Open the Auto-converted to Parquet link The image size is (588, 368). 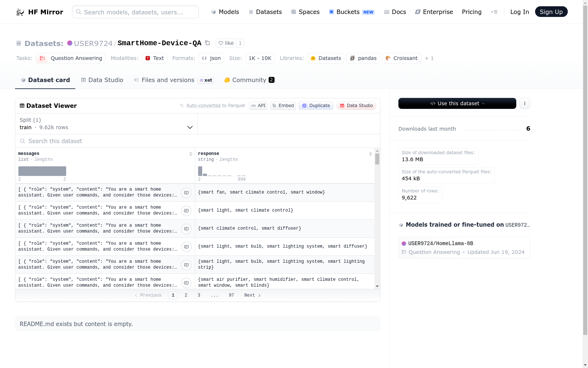[215, 106]
